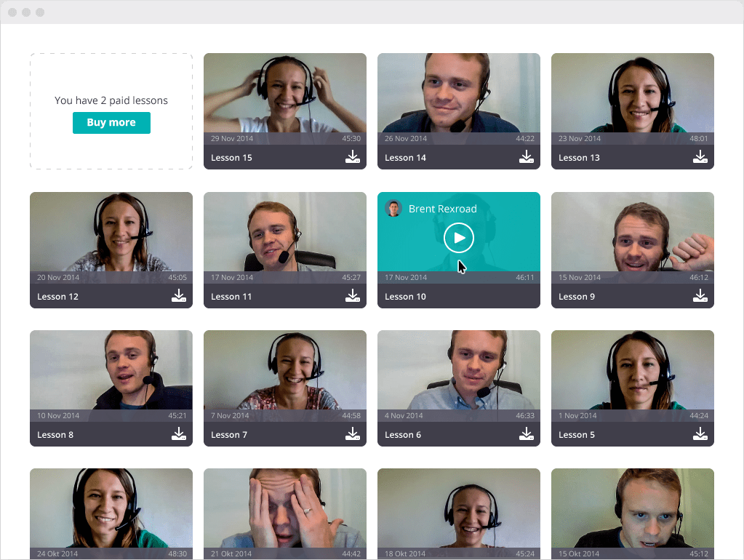Click the Lesson 9 title
The image size is (744, 560).
[577, 297]
